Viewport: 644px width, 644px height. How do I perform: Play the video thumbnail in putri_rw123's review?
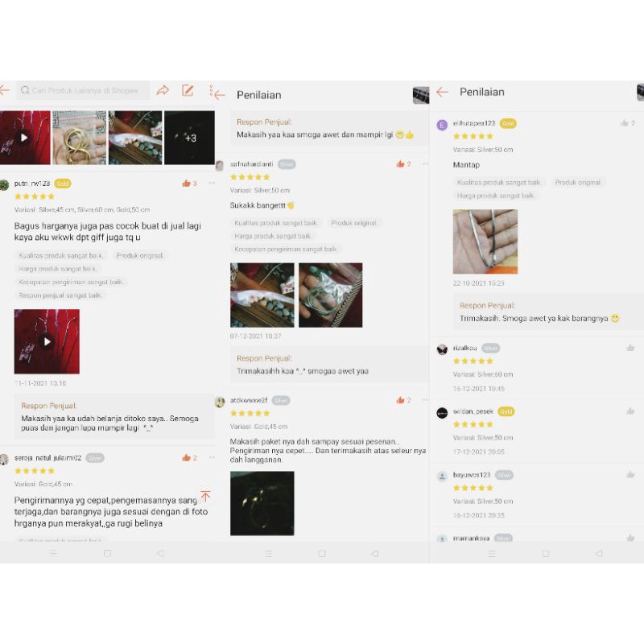click(47, 341)
